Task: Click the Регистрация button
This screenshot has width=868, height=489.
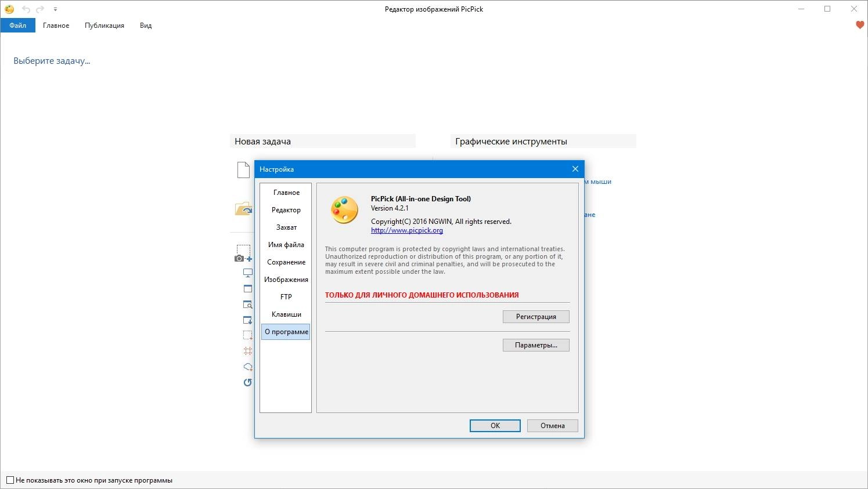Action: pos(536,317)
